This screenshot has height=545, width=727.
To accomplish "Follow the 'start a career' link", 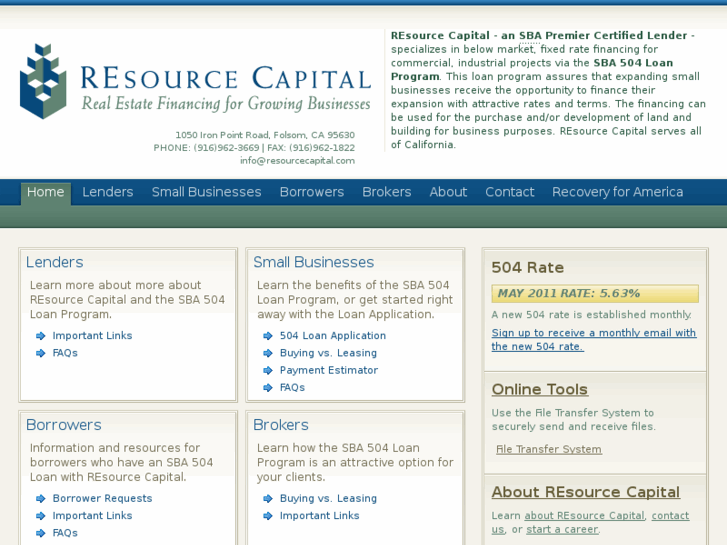I will [x=562, y=529].
